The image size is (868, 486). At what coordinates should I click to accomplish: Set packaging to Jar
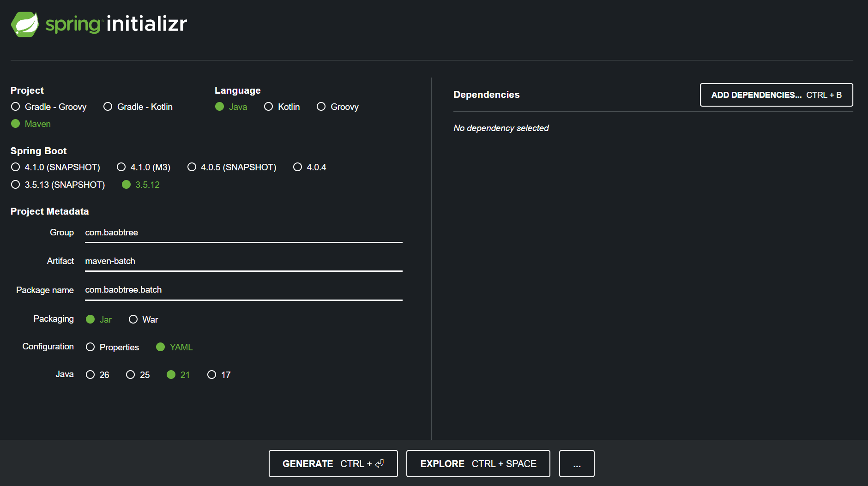pos(99,319)
